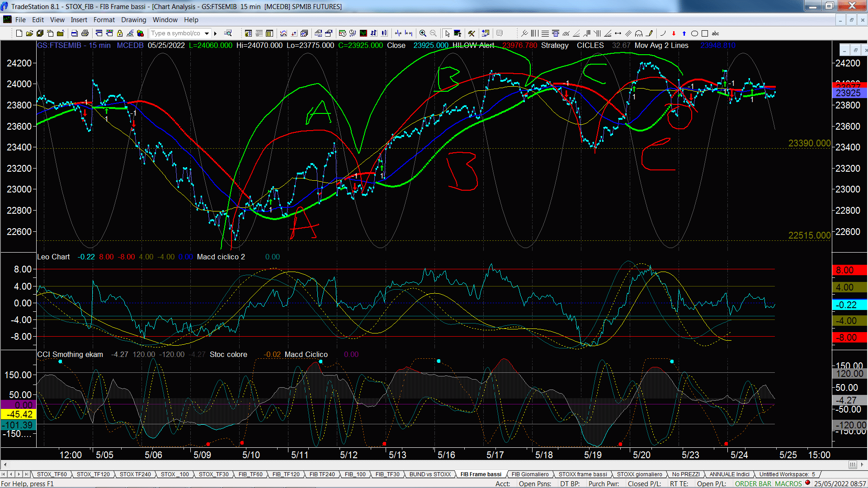Click the 23925 current price marker
Viewport: 868px width, 488px height.
(x=849, y=93)
